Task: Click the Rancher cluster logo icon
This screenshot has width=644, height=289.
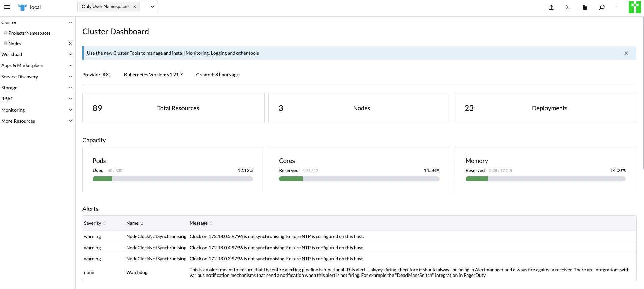Action: tap(22, 7)
